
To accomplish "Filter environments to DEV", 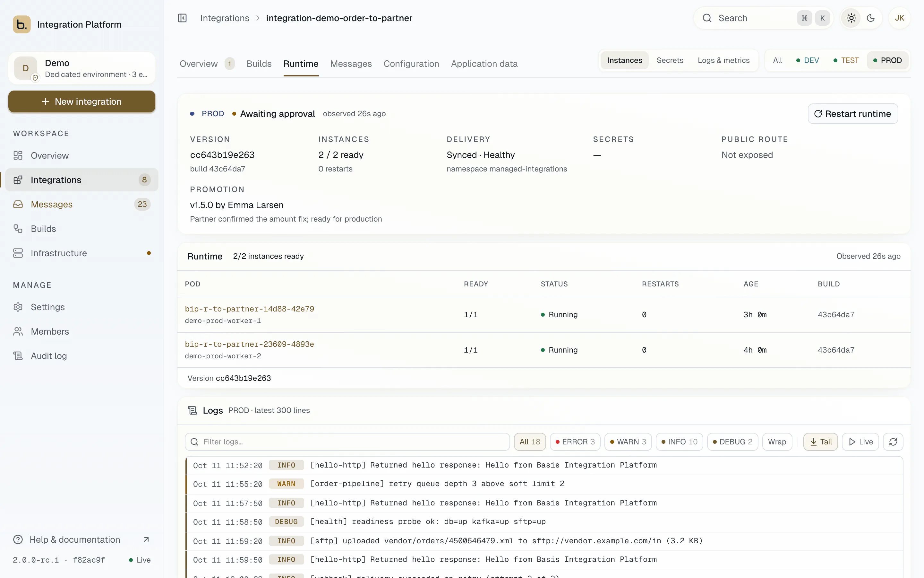I will coord(808,60).
